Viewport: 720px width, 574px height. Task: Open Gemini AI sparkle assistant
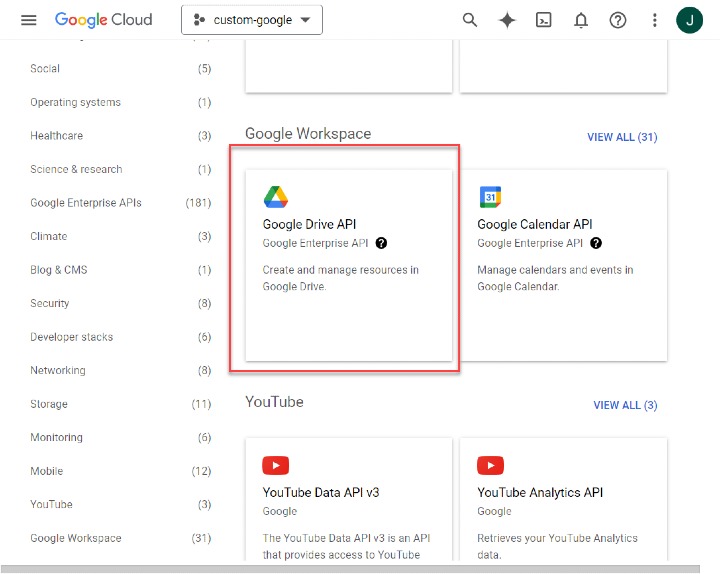[x=507, y=20]
